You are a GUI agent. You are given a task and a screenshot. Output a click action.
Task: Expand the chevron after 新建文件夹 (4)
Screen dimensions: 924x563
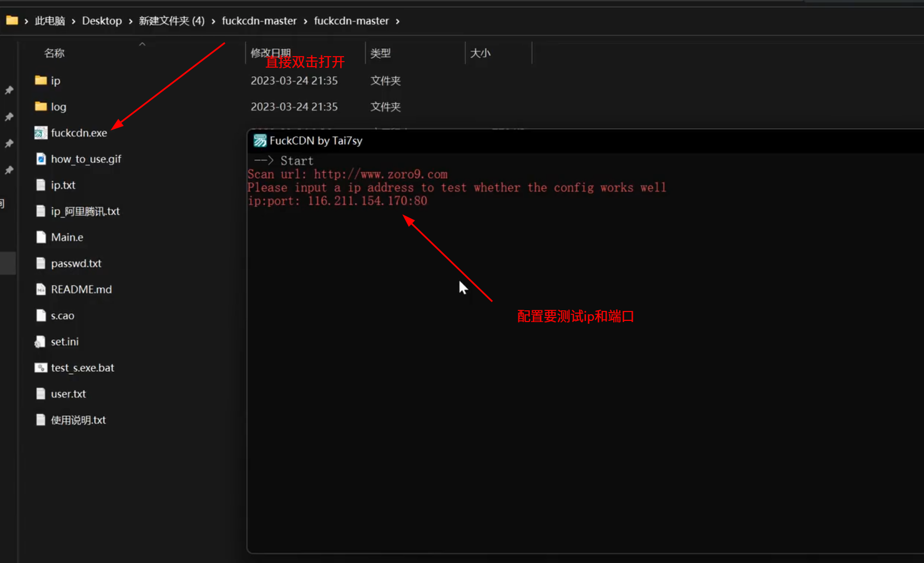pyautogui.click(x=213, y=21)
